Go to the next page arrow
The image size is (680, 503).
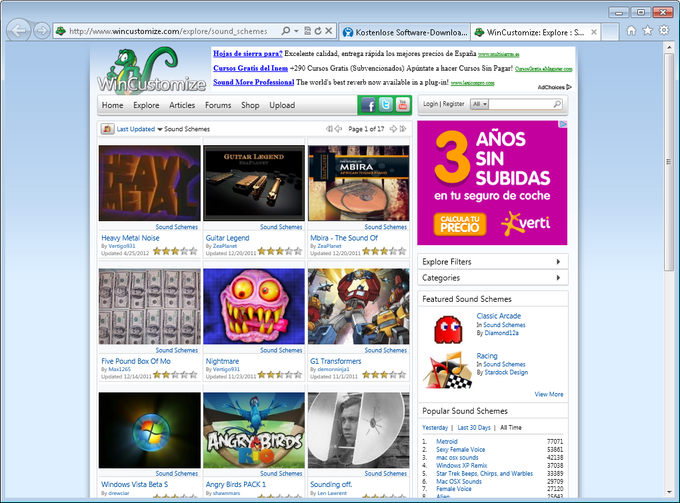393,129
